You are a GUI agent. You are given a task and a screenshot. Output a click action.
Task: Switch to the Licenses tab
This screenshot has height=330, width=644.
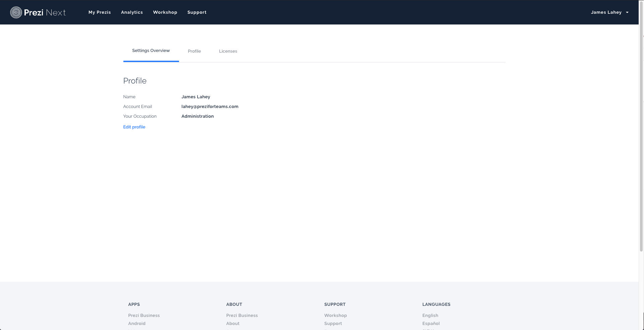pyautogui.click(x=228, y=51)
